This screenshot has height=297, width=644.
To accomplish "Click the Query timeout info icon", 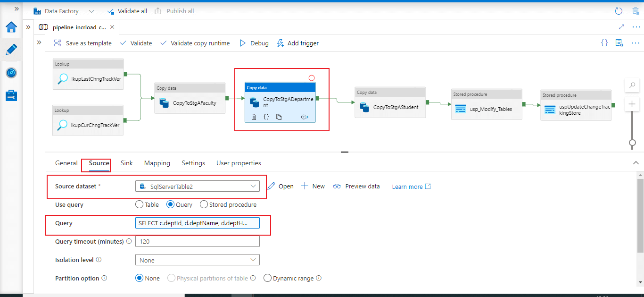I will pos(129,241).
